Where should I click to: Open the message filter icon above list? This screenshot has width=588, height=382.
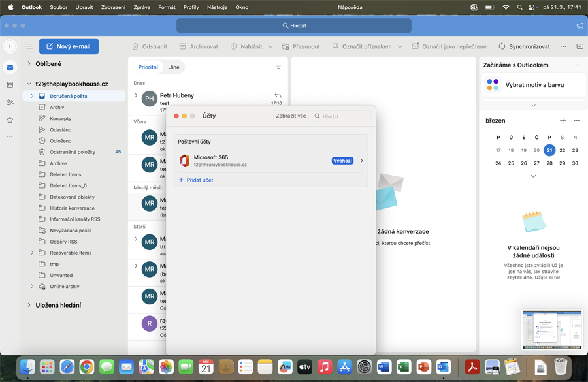pyautogui.click(x=278, y=67)
